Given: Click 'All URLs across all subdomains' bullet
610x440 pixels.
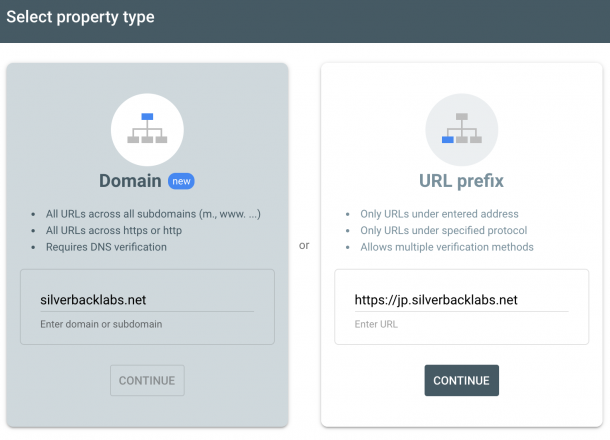Looking at the screenshot, I should pos(153,214).
